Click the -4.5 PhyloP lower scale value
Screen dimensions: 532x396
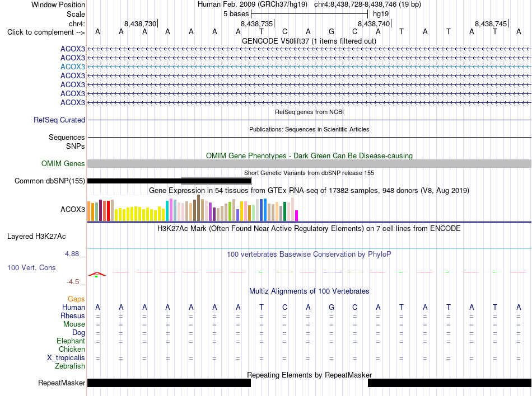[73, 281]
